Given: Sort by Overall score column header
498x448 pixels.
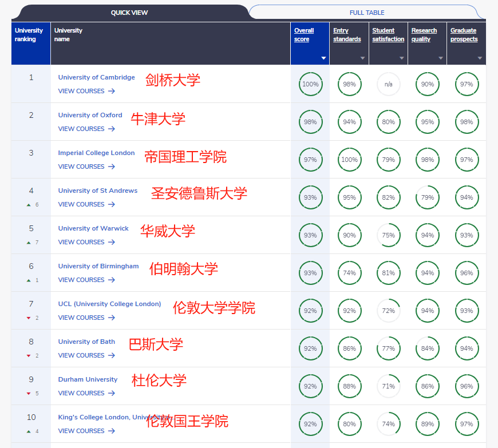Looking at the screenshot, I should click(304, 34).
